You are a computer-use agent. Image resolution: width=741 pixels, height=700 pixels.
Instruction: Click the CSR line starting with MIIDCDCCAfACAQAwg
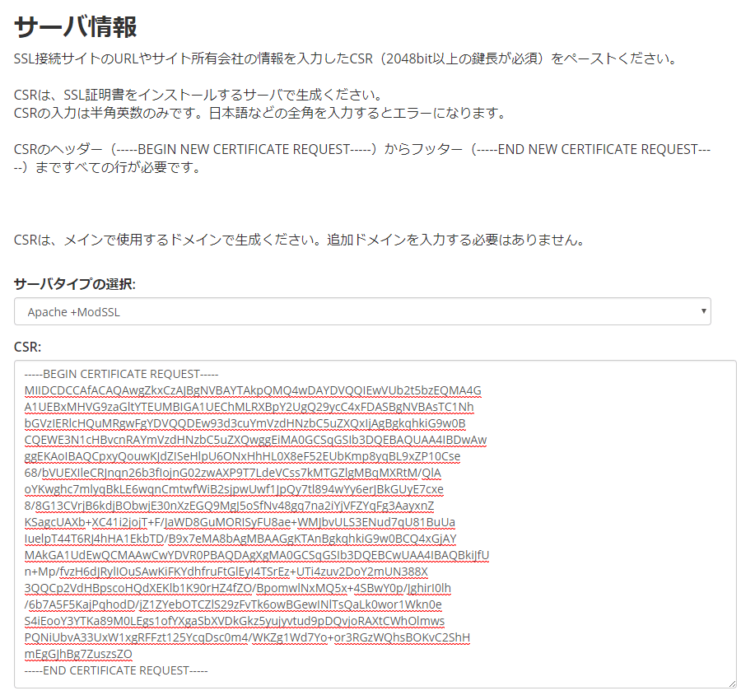coord(253,391)
